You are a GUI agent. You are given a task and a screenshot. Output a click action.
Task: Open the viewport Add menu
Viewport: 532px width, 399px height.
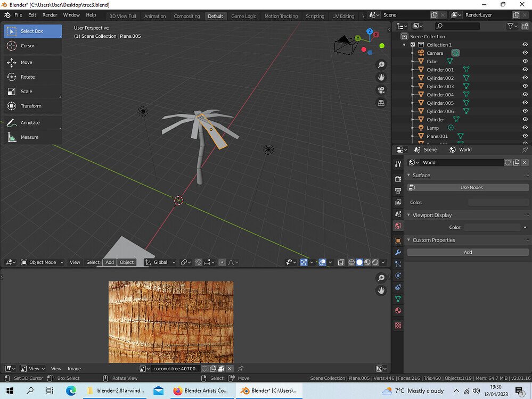(x=110, y=262)
